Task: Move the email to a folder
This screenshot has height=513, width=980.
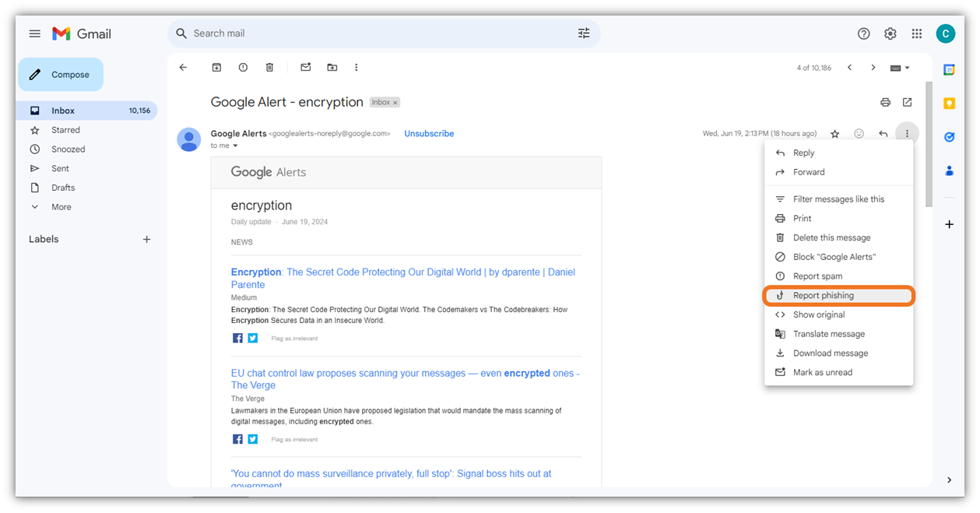Action: [x=332, y=67]
